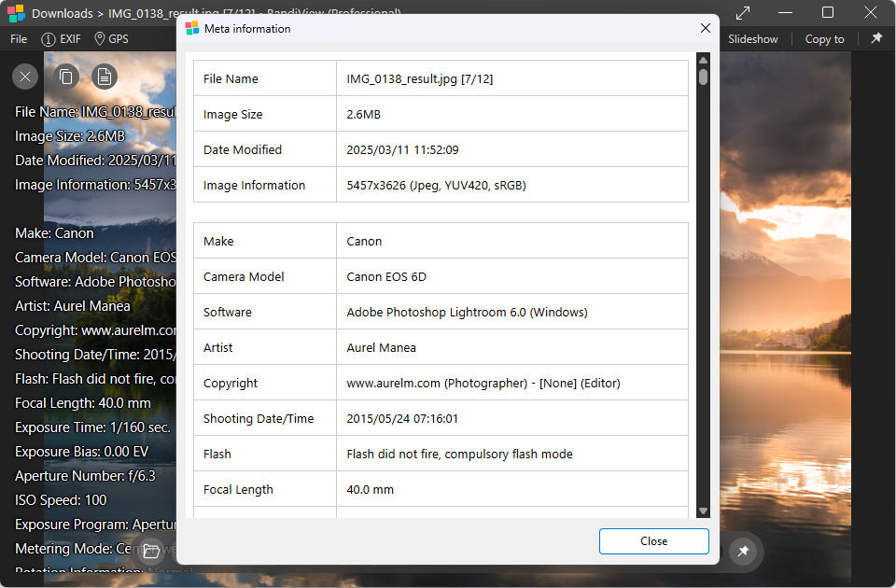This screenshot has height=588, width=896.
Task: Click the pin icon in the top toolbar
Action: 876,38
